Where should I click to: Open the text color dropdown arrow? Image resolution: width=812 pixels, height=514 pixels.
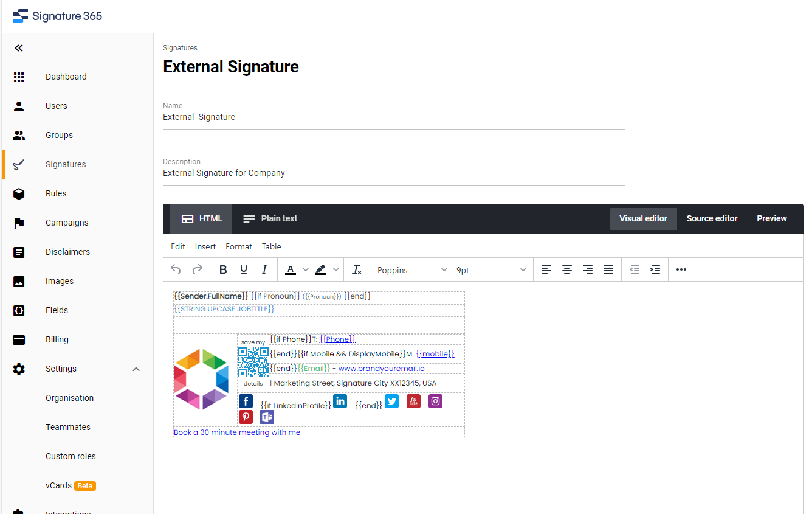306,269
